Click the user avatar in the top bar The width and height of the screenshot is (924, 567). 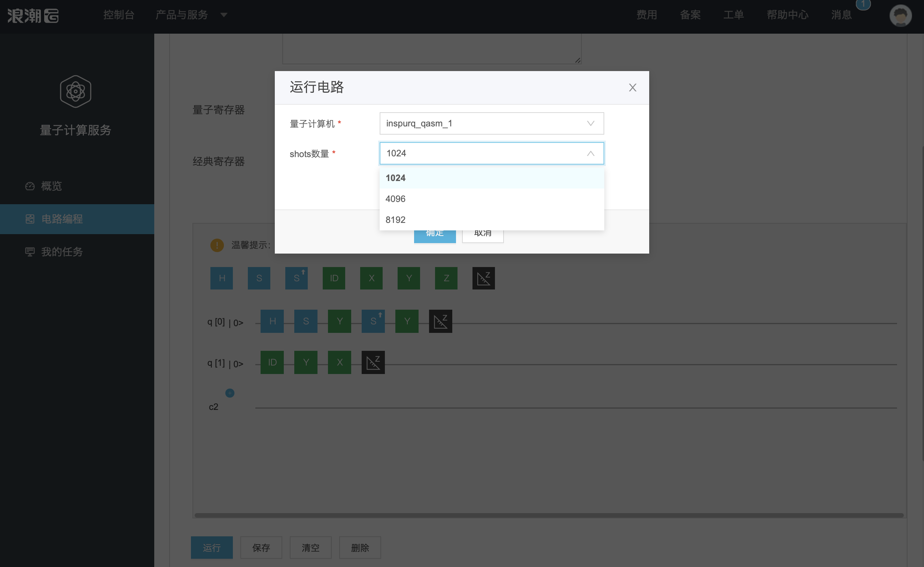(900, 15)
